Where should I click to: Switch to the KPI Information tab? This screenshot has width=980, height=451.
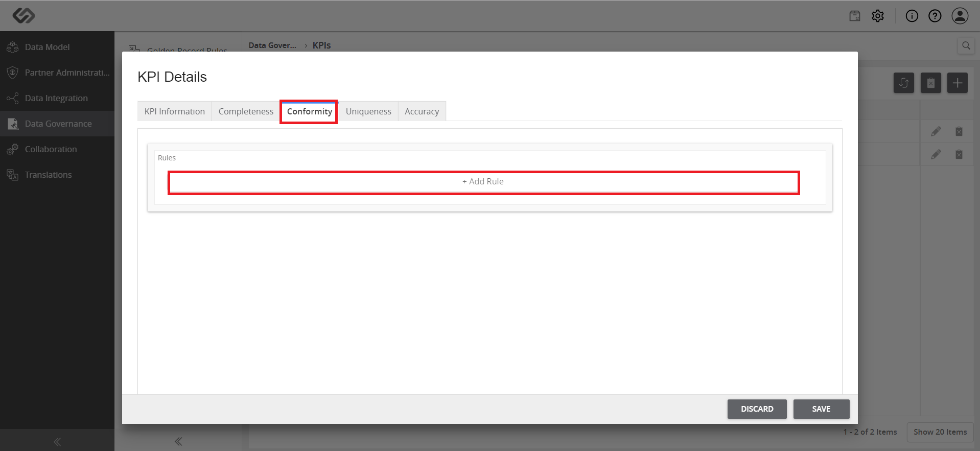[x=175, y=111]
